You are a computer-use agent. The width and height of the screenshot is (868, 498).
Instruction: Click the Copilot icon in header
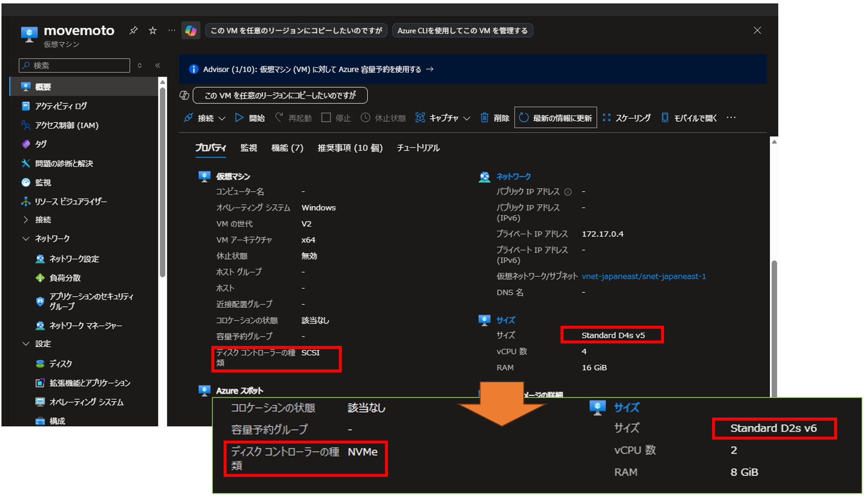[191, 30]
